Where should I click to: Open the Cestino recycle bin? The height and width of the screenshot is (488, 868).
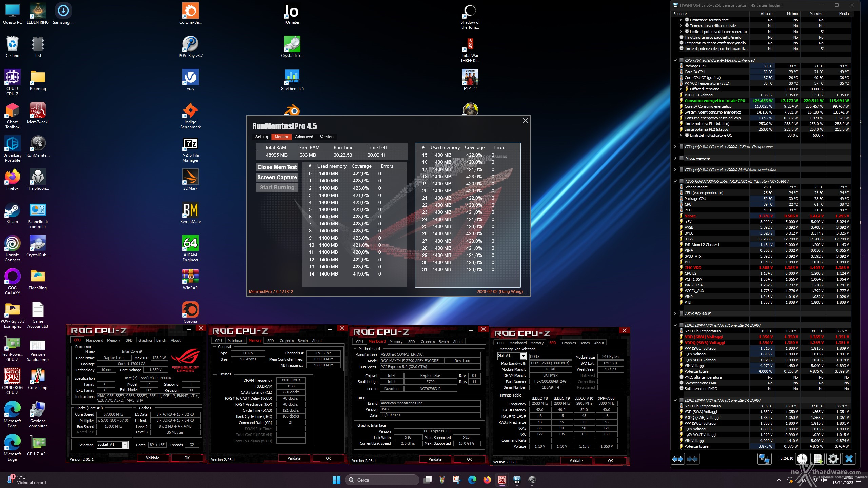(x=13, y=47)
